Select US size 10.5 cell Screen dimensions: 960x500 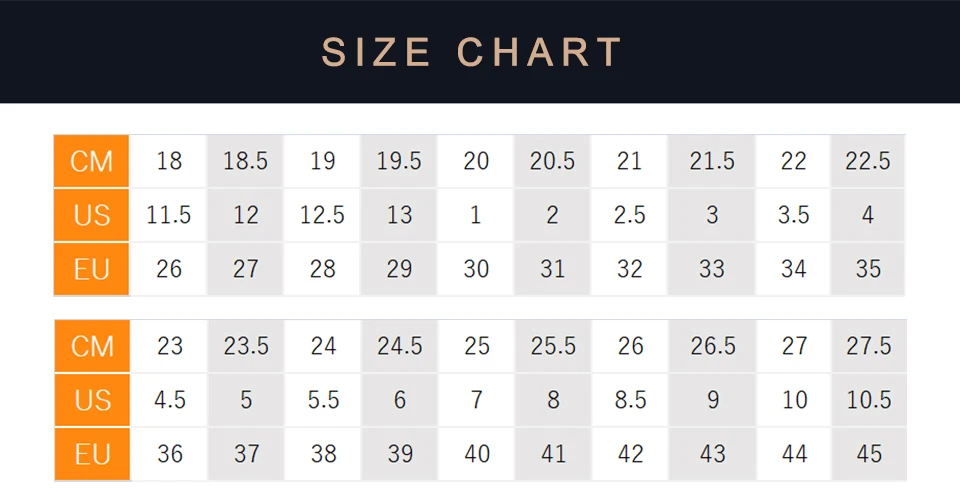pos(869,400)
